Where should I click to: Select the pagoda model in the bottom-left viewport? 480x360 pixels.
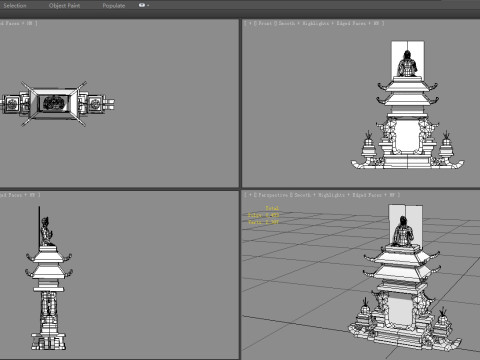49,278
